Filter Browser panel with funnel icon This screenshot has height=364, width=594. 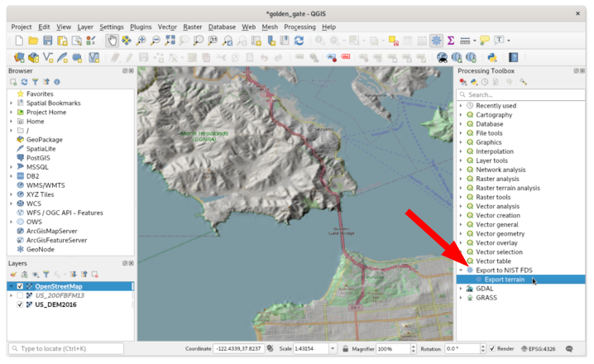tap(36, 82)
